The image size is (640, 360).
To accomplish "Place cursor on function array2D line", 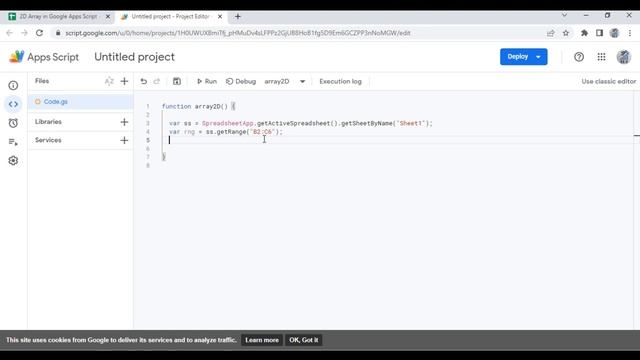I will click(x=198, y=106).
